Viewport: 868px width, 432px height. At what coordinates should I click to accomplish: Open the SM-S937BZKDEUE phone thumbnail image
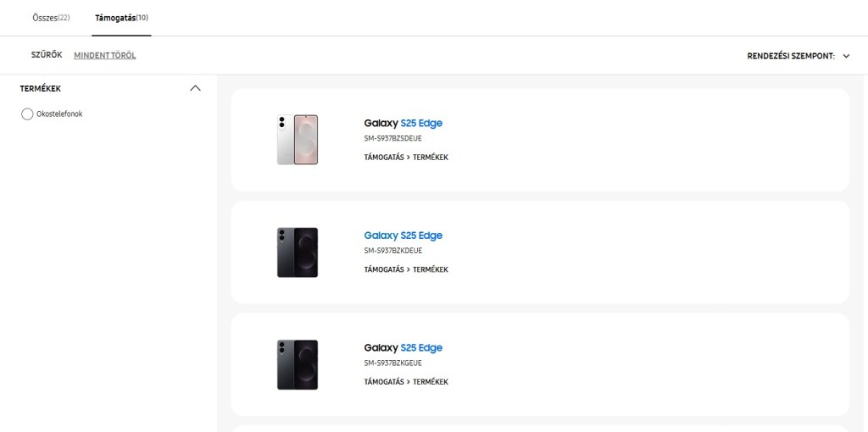298,252
